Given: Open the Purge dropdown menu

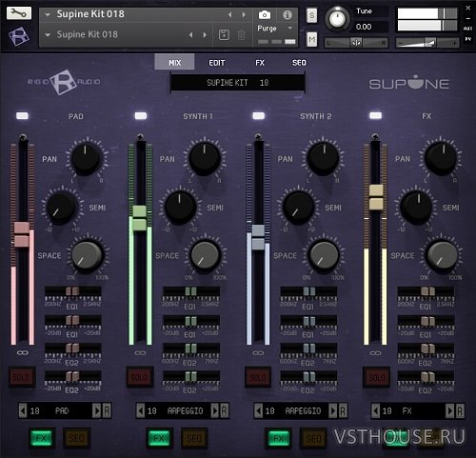Looking at the screenshot, I should pyautogui.click(x=275, y=29).
